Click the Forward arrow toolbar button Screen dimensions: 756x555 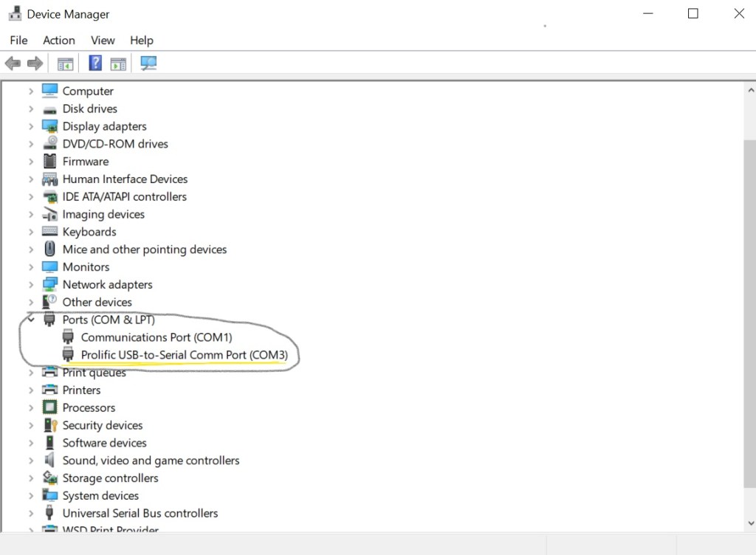[x=34, y=63]
